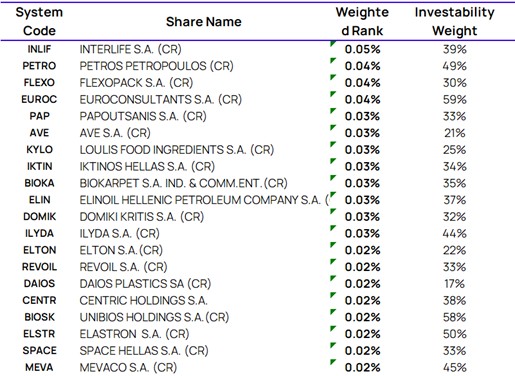515x376 pixels.
Task: Select the System Code column header
Action: [39, 21]
